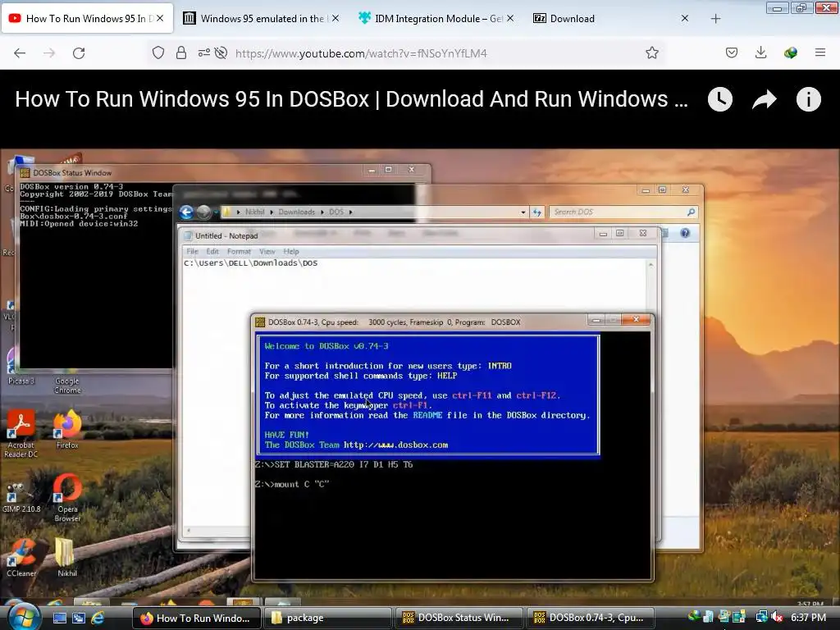Click the DOS breadcrumb in video Explorer
This screenshot has width=840, height=630.
(x=336, y=212)
